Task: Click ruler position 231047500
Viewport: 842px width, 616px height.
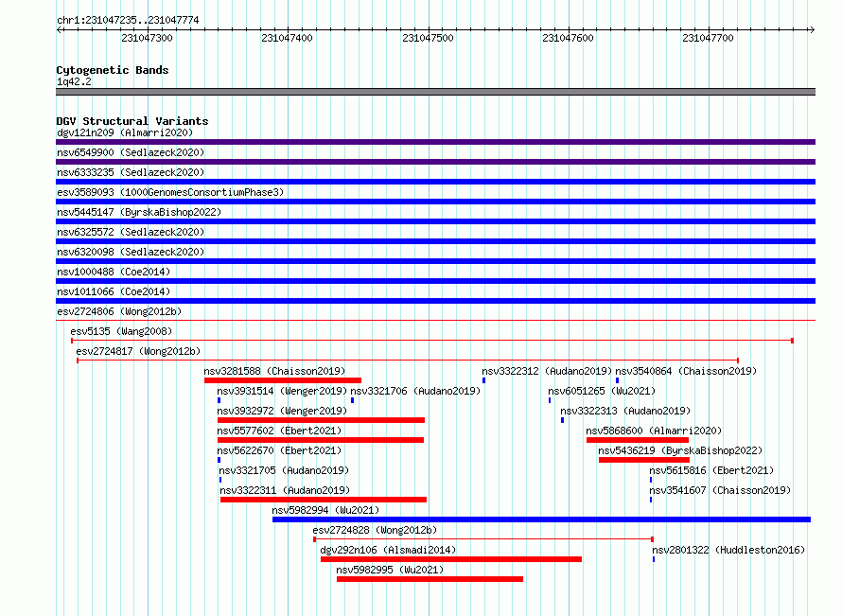Action: (x=428, y=38)
